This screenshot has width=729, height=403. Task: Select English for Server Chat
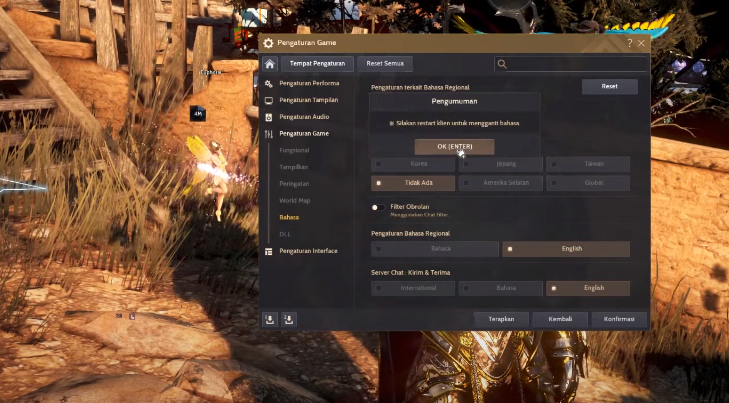coord(588,288)
